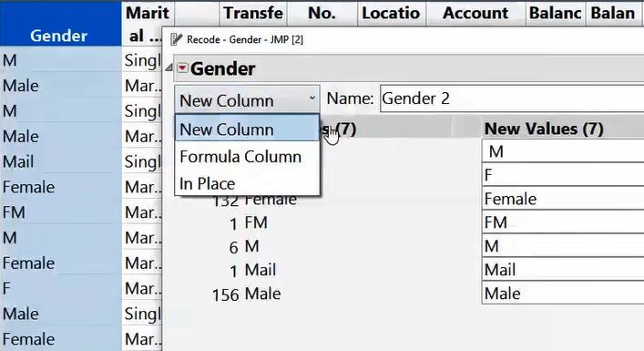The image size is (644, 351).
Task: Select the F cell in Gender column
Action: point(60,288)
